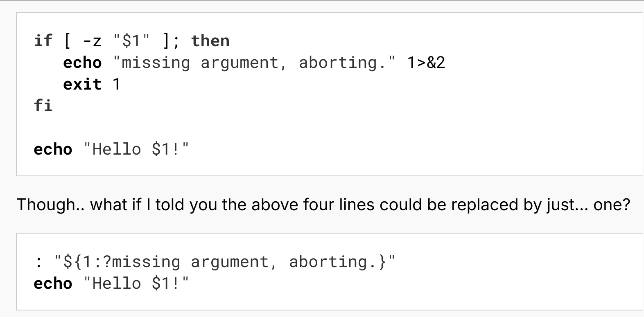This screenshot has height=317, width=644.
Task: Click the "exit" keyword
Action: 82,84
